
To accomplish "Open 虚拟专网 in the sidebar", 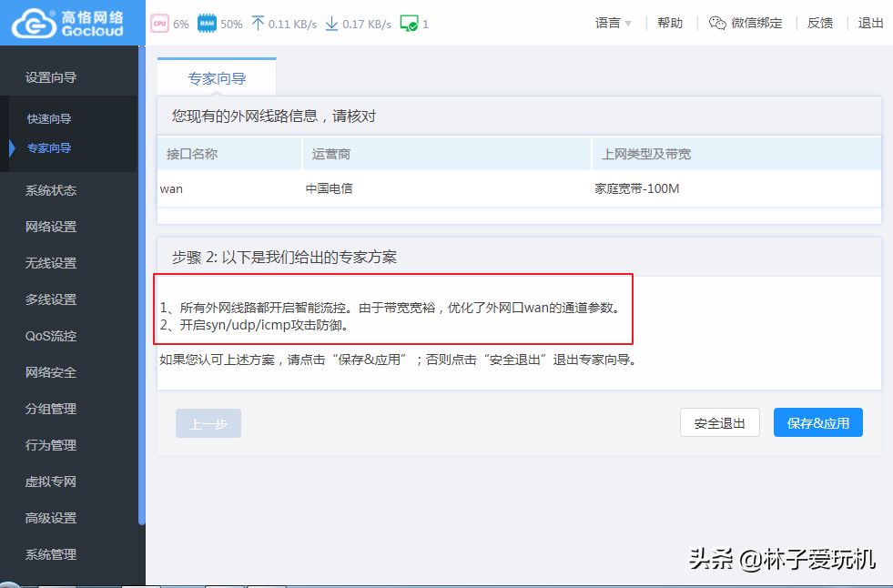I will 51,482.
